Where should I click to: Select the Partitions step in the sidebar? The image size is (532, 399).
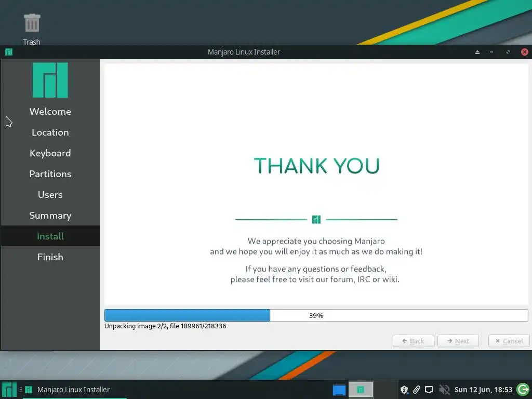pos(50,174)
